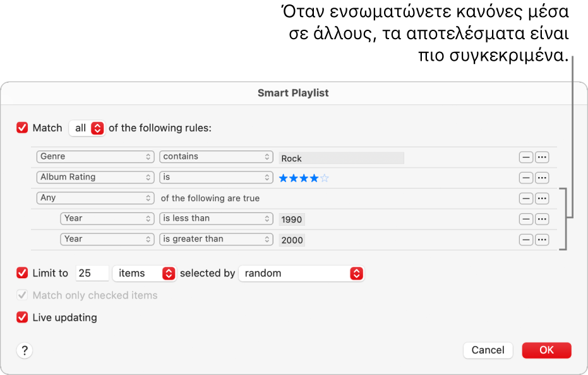Screen dimensions: 588x375
Task: Turn off Live updating
Action: click(21, 317)
